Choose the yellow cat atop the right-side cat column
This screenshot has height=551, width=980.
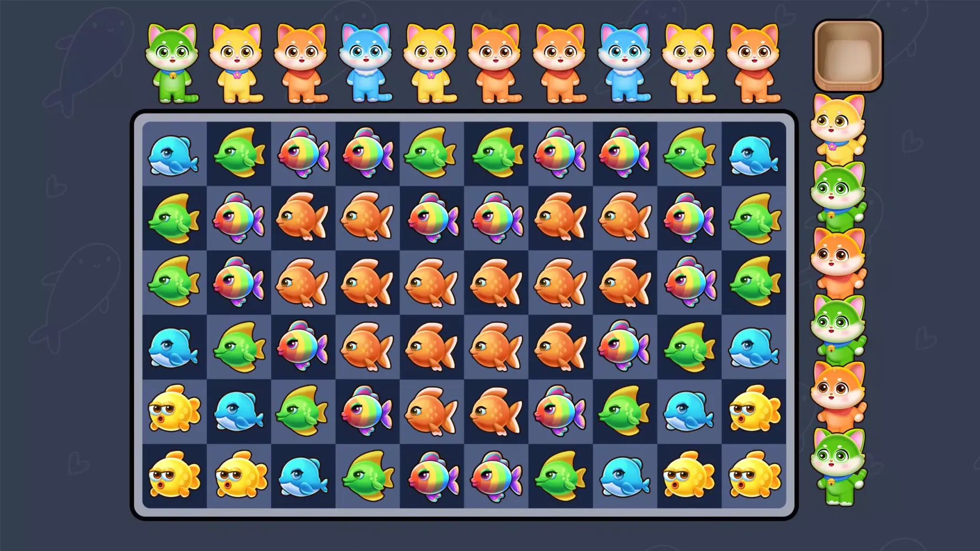838,125
